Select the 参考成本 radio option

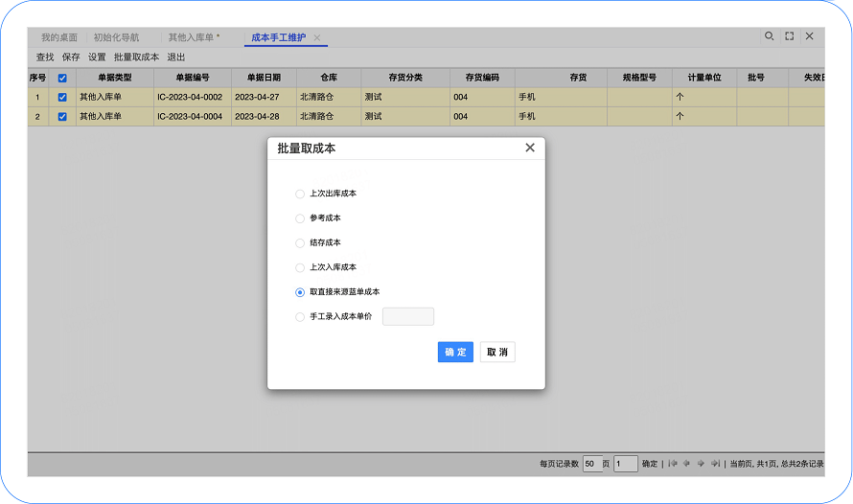pyautogui.click(x=300, y=218)
